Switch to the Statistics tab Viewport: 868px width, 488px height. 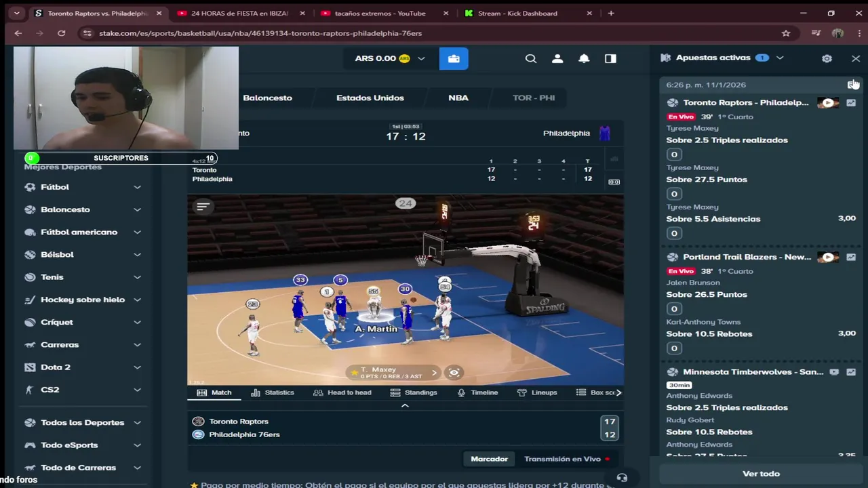click(273, 392)
